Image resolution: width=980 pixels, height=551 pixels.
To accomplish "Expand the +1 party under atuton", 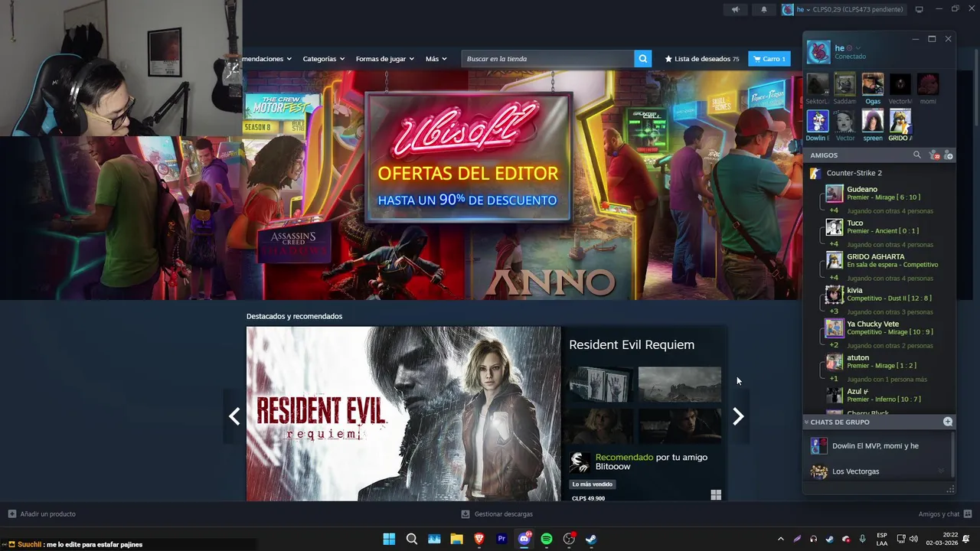I will pyautogui.click(x=834, y=379).
